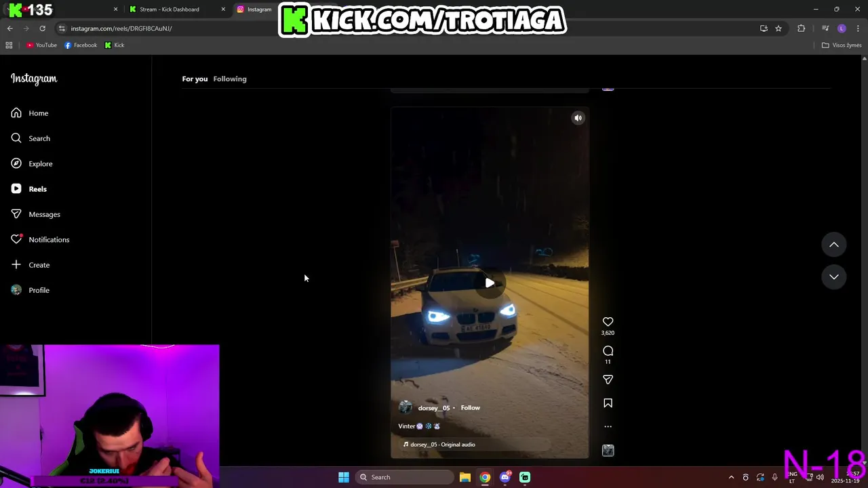Viewport: 868px width, 488px height.
Task: Click the reel audio thumbnail
Action: pyautogui.click(x=608, y=451)
